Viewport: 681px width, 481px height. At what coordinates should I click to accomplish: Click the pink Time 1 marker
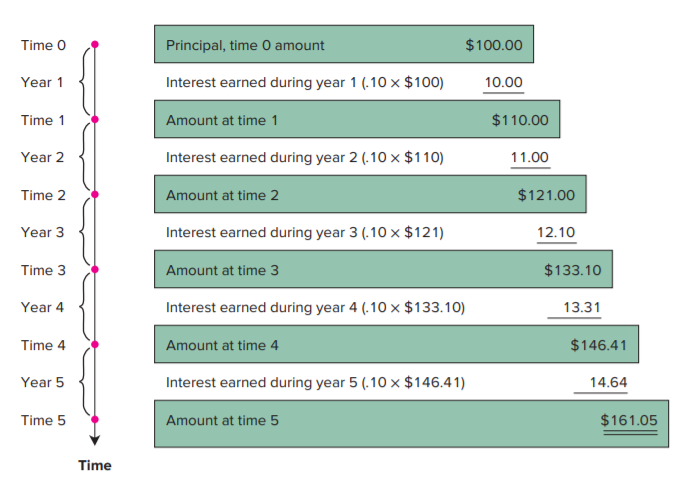pyautogui.click(x=95, y=119)
